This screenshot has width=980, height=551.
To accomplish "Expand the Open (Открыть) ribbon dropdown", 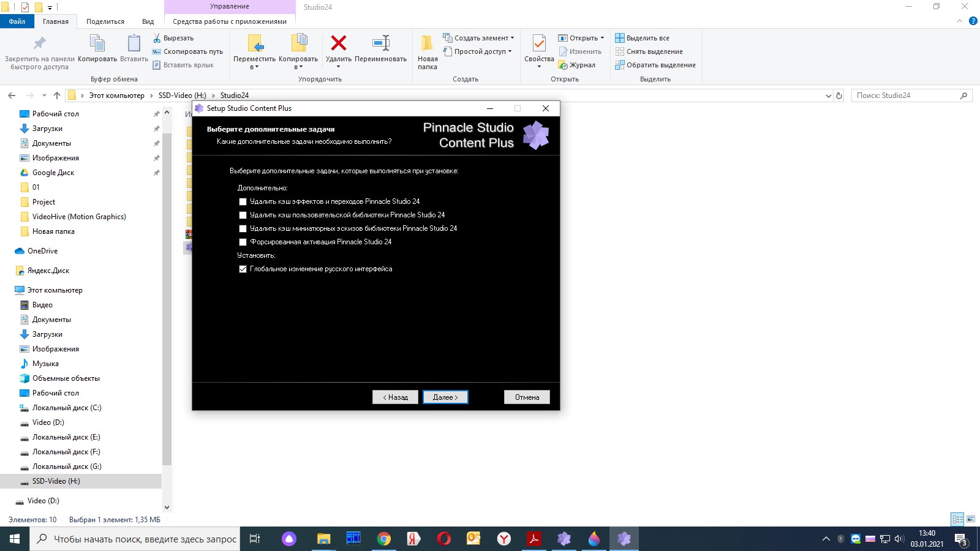I will [x=602, y=38].
